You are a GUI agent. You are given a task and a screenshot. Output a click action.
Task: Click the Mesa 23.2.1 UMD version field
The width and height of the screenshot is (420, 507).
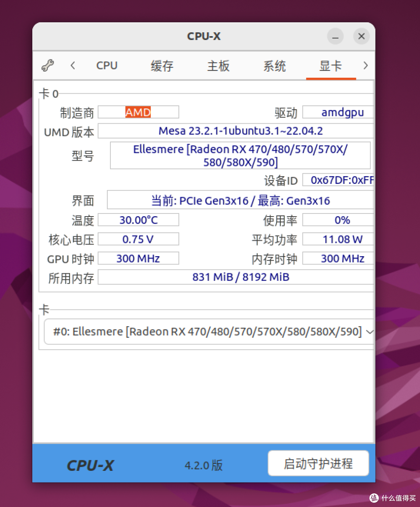pyautogui.click(x=236, y=131)
